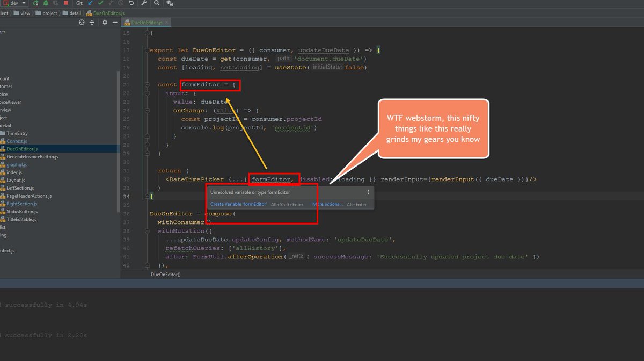Image resolution: width=644 pixels, height=361 pixels.
Task: Click the 'view' breadcrumb folder
Action: 21,13
